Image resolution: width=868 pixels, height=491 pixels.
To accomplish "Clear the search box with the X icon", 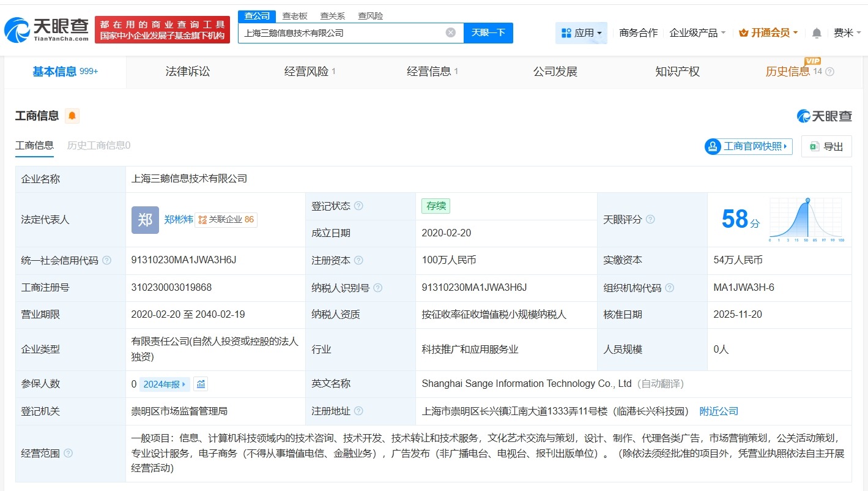I will click(450, 32).
